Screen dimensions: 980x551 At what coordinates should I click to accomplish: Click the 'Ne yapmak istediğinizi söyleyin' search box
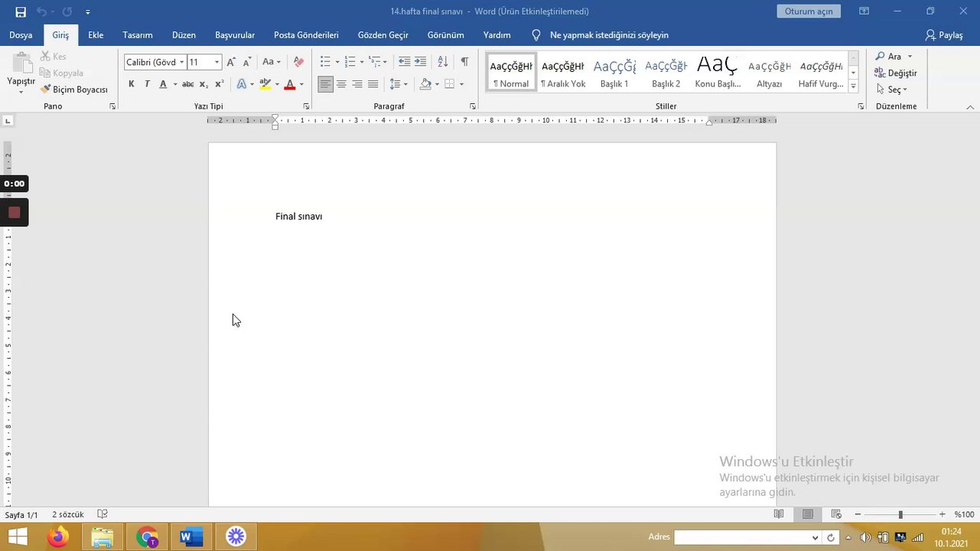(609, 35)
